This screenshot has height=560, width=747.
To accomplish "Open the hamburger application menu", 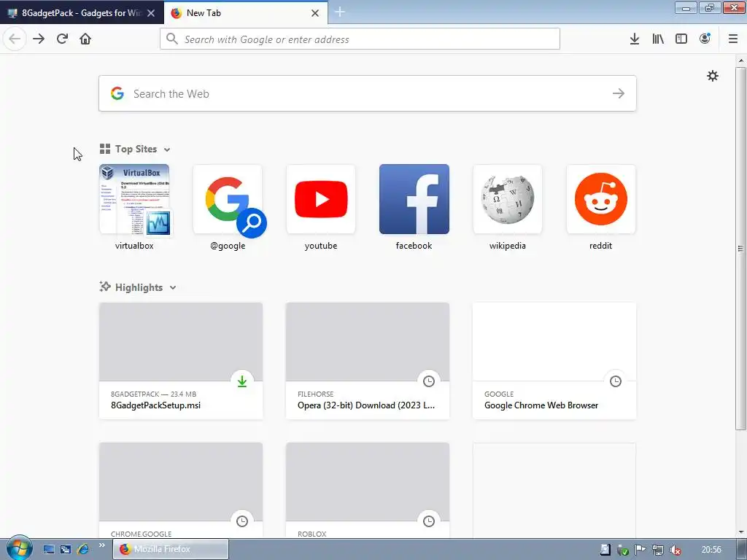I will (x=732, y=39).
